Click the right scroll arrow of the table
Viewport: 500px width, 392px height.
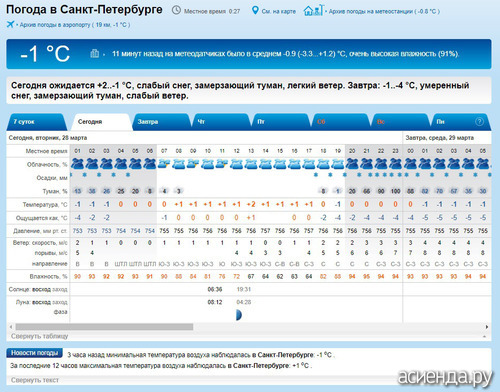pyautogui.click(x=487, y=327)
